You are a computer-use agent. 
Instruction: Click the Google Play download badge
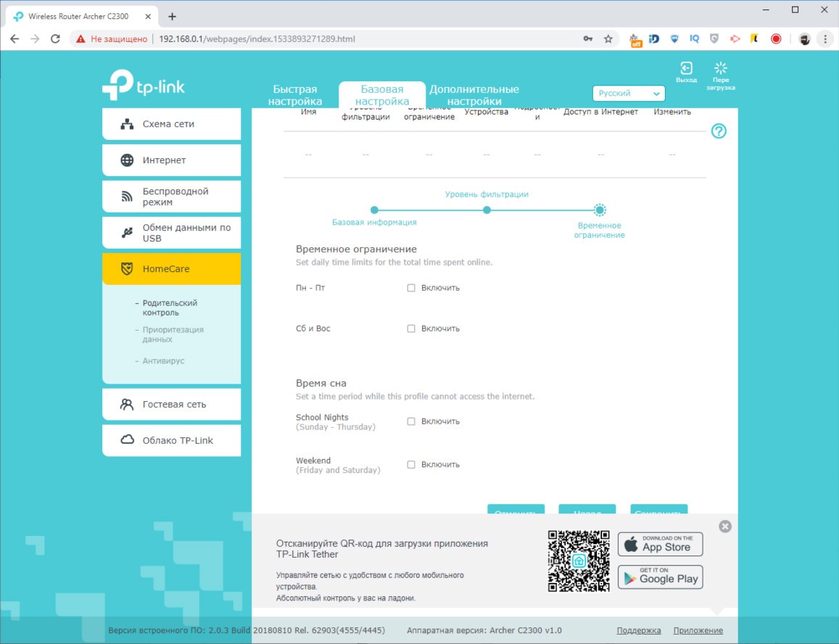660,577
